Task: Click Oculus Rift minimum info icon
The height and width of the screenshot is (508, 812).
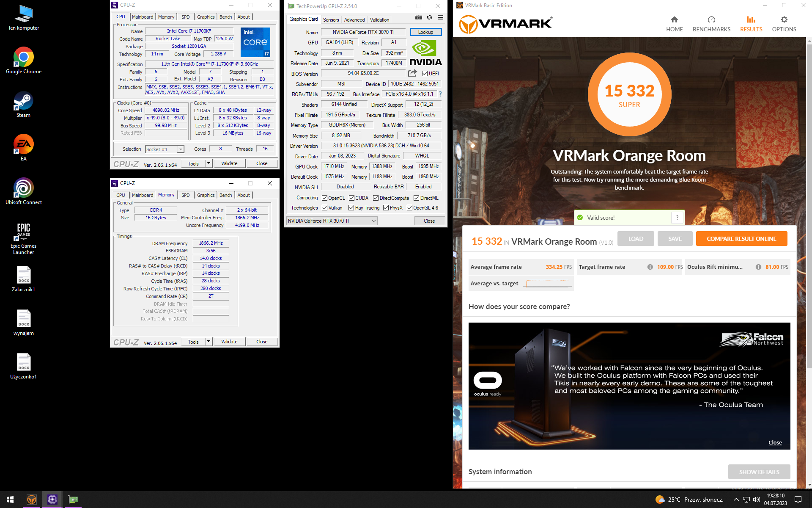Action: point(758,267)
